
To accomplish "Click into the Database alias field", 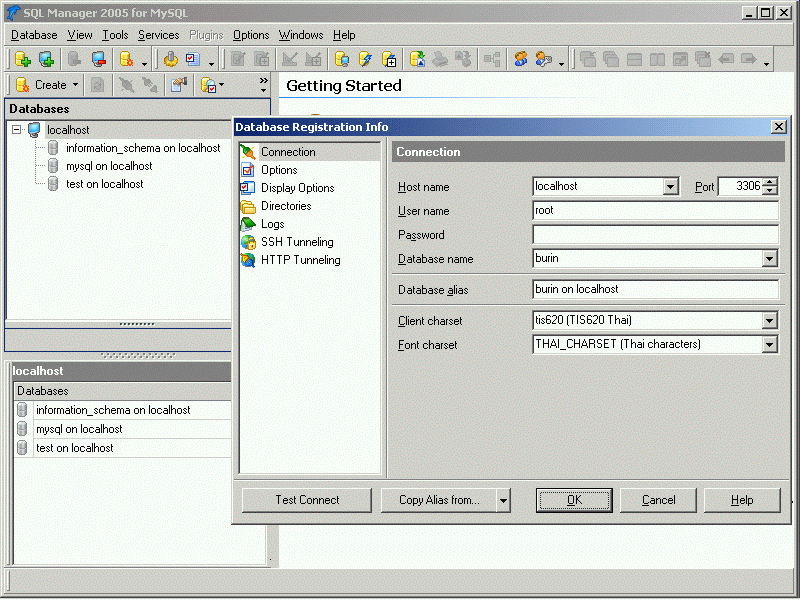I will pos(655,289).
